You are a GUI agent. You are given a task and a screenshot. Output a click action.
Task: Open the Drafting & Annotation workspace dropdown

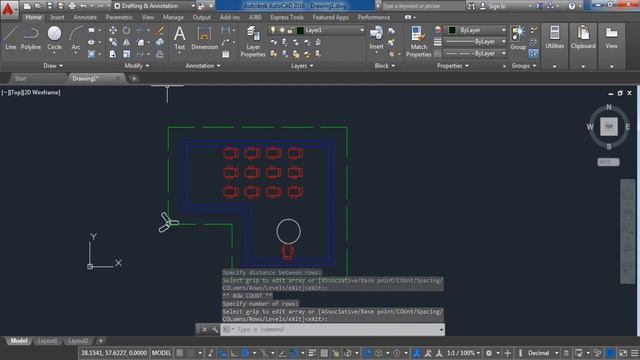pos(154,6)
